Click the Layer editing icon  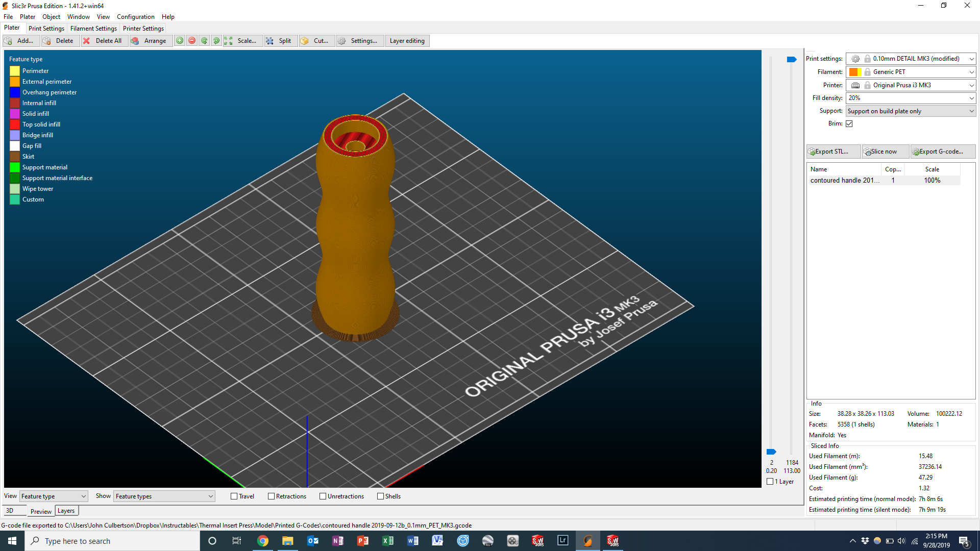[x=406, y=40]
